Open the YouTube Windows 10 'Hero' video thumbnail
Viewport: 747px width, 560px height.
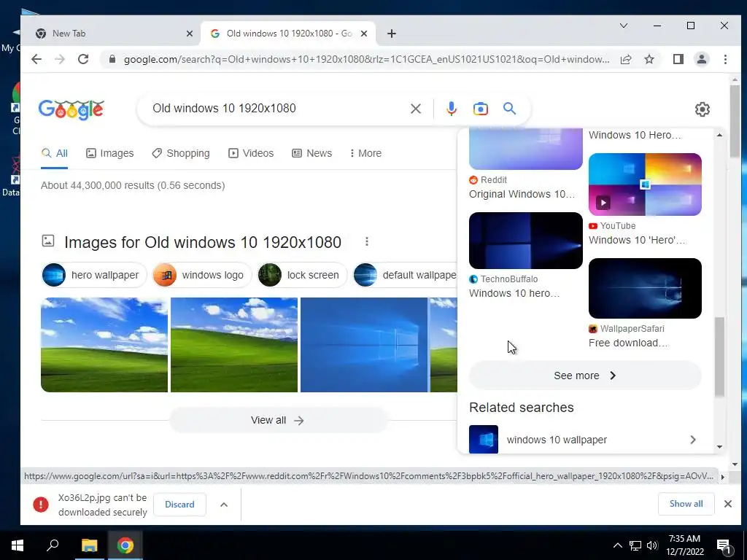[x=645, y=184]
